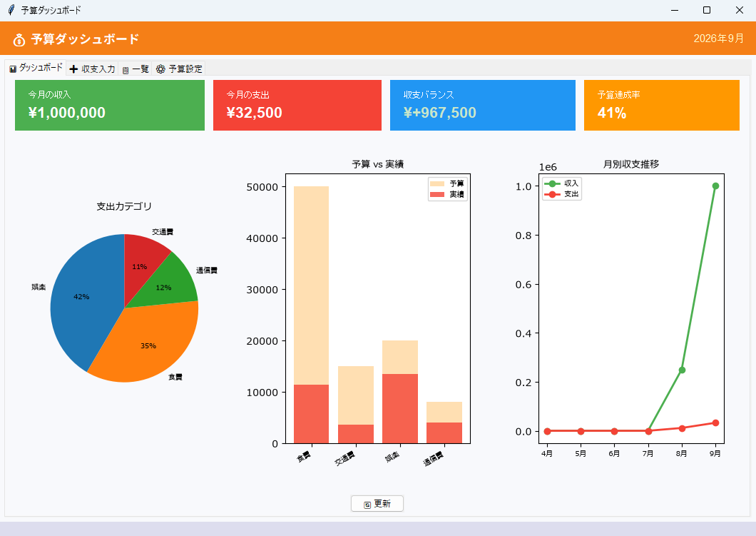Image resolution: width=756 pixels, height=536 pixels.
Task: Click the 今月の収入 green card
Action: click(x=110, y=105)
